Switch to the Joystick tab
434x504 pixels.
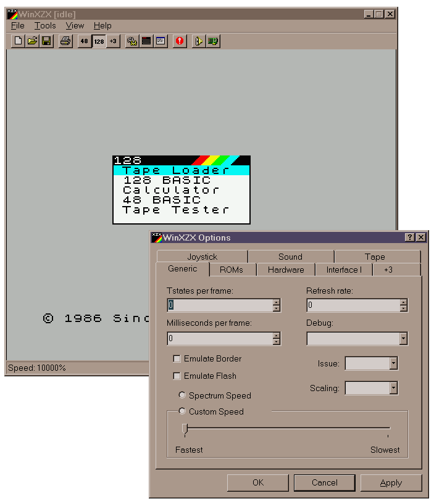[202, 257]
